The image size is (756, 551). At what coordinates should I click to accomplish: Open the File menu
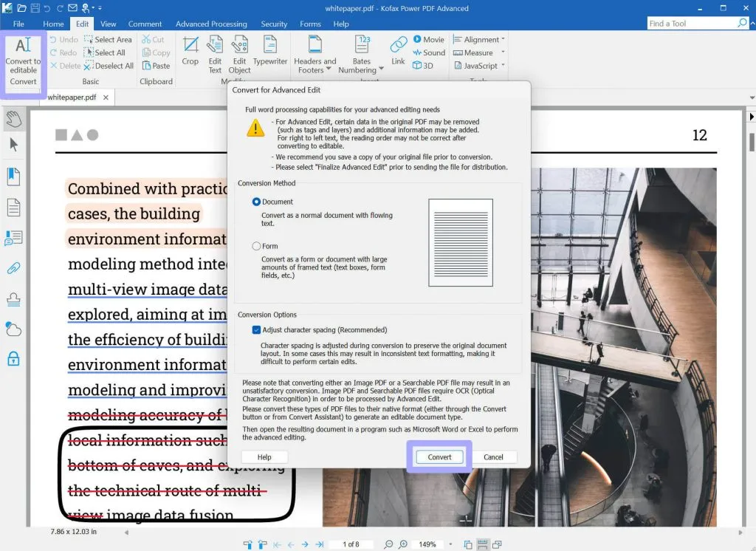(18, 24)
